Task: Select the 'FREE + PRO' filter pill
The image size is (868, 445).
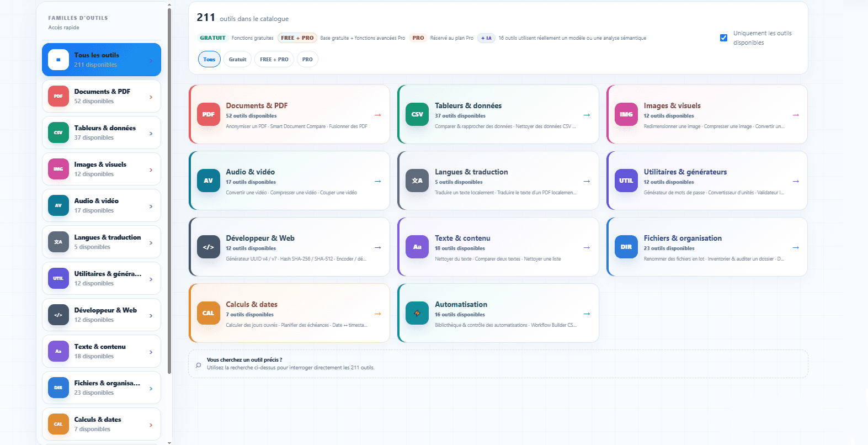Action: pyautogui.click(x=274, y=59)
